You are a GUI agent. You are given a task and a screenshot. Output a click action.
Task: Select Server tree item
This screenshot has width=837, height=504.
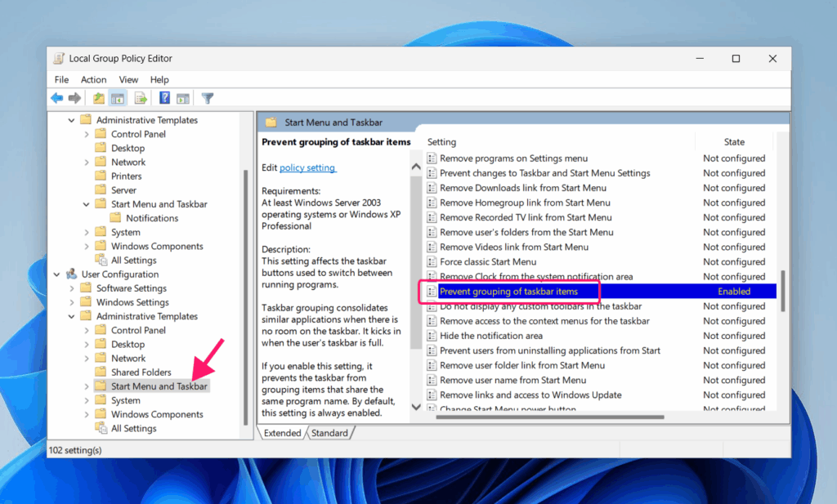click(x=124, y=190)
